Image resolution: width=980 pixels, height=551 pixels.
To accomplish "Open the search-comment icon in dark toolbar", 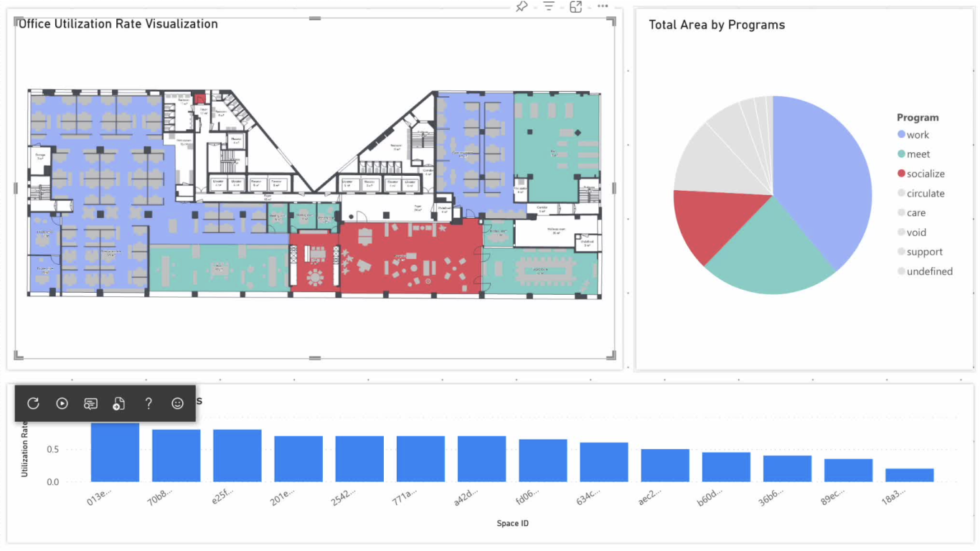I will 90,403.
